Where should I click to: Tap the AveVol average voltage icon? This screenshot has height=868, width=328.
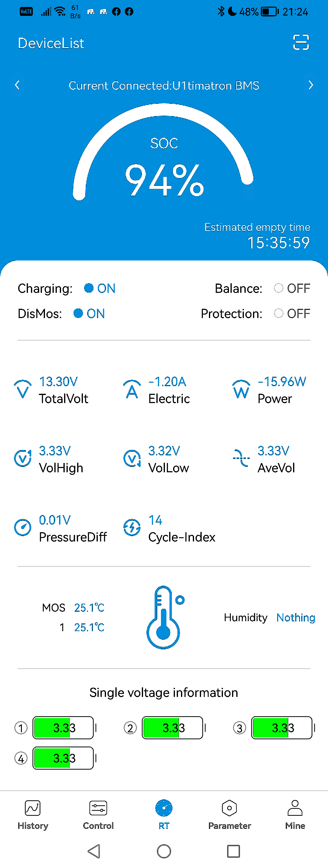coord(241,458)
